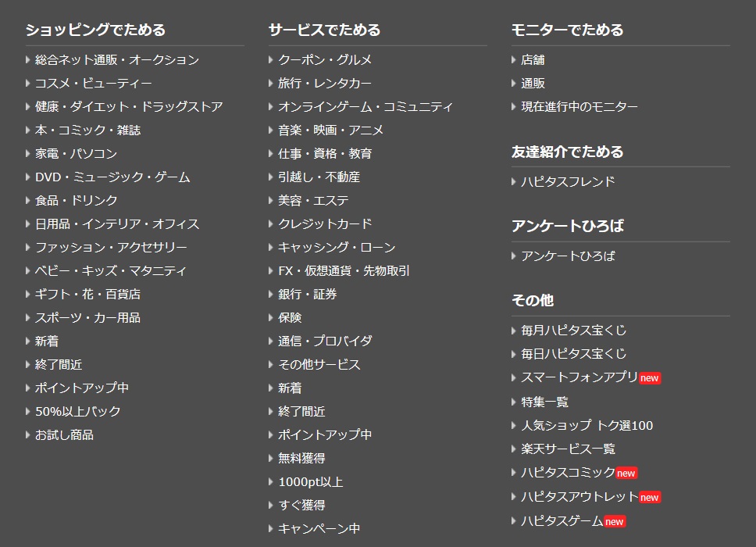Screen dimensions: 756x547
Task: Click すぐ獲得 link
Action: (301, 505)
